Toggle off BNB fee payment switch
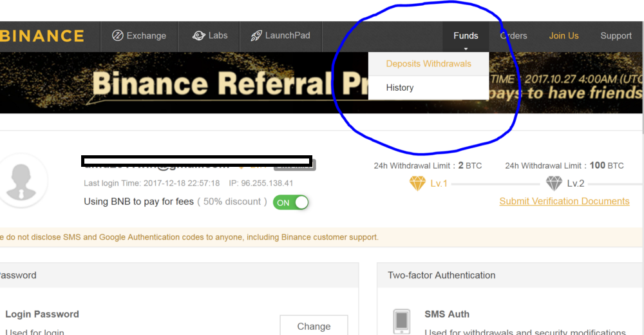This screenshot has width=644, height=335. click(291, 202)
